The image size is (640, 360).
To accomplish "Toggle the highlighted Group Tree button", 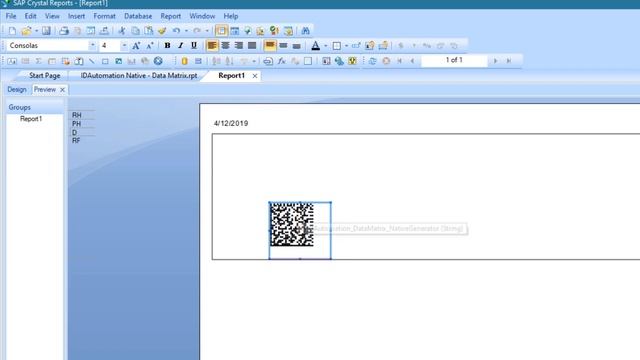I will click(x=221, y=31).
